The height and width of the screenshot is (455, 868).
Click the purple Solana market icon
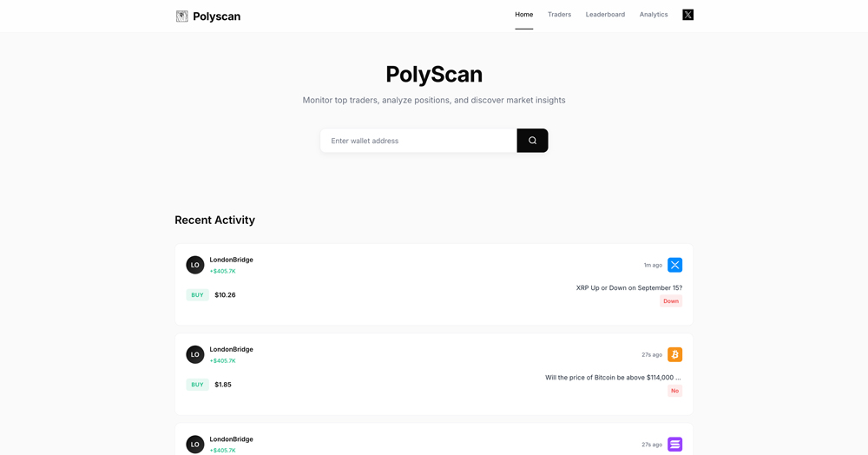tap(674, 445)
